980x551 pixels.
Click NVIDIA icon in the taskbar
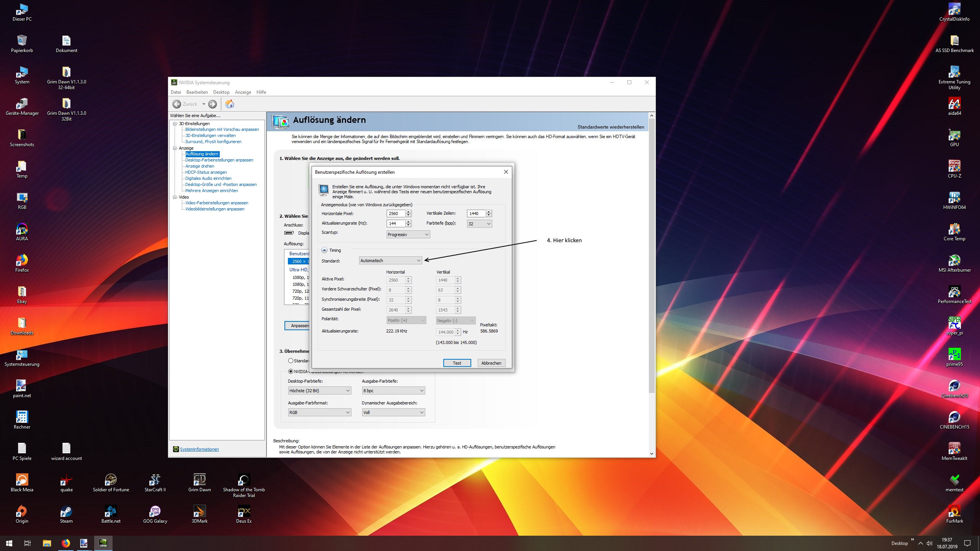pyautogui.click(x=103, y=543)
